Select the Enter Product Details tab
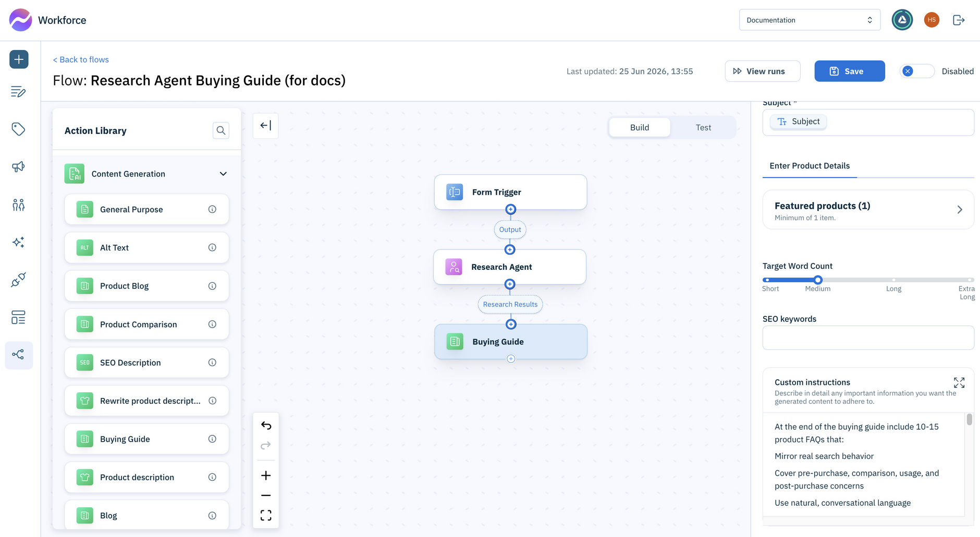 pos(810,166)
